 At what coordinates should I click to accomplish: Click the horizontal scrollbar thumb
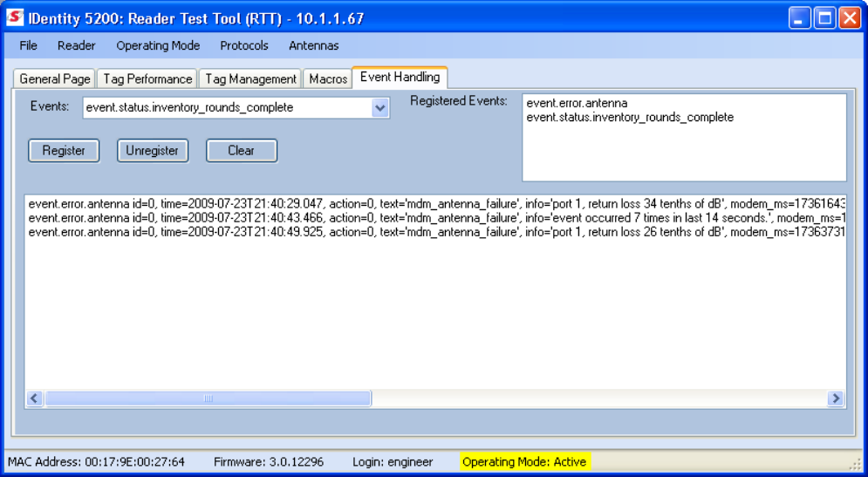(208, 399)
